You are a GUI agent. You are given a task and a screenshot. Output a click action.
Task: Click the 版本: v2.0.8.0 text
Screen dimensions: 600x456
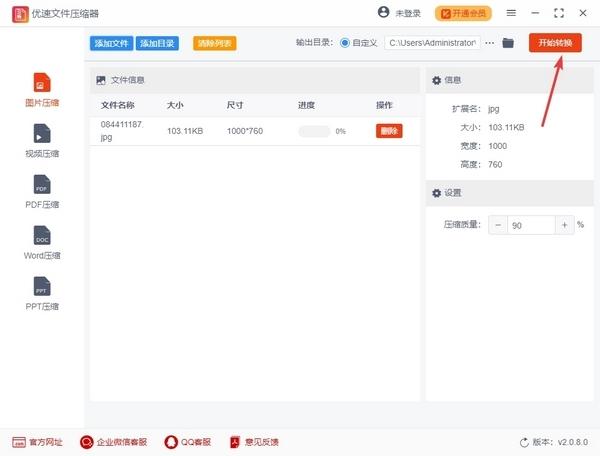[x=560, y=442]
